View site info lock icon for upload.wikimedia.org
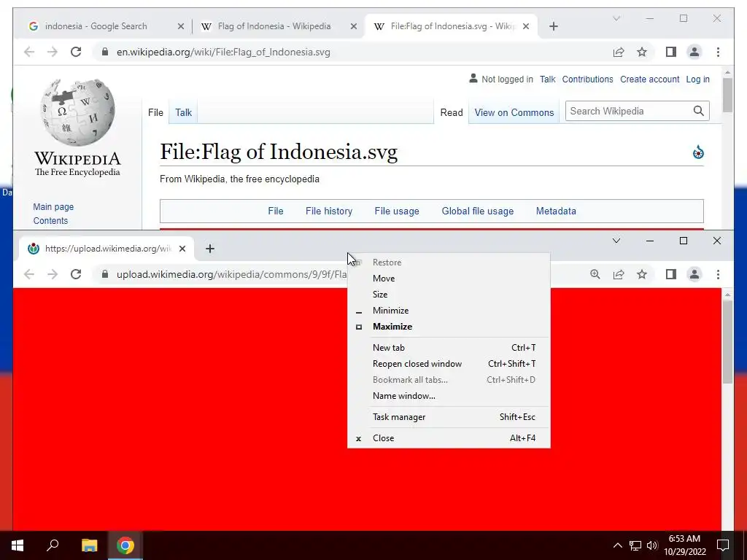Viewport: 747px width, 560px height. pos(105,274)
